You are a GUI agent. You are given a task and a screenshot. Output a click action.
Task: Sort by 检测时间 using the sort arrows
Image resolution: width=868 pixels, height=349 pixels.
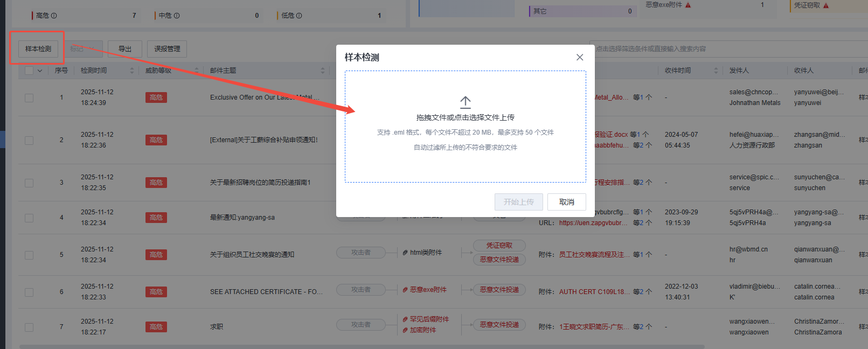[132, 71]
